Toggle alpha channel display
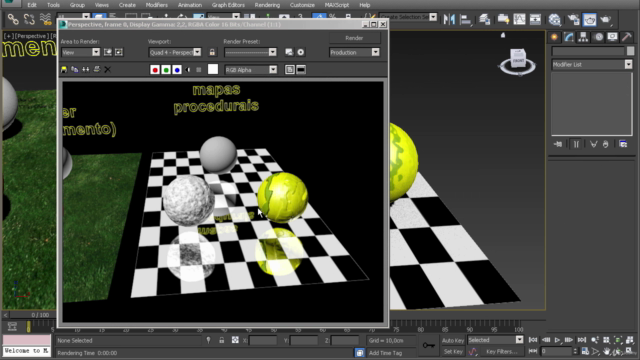The width and height of the screenshot is (640, 360). point(188,70)
